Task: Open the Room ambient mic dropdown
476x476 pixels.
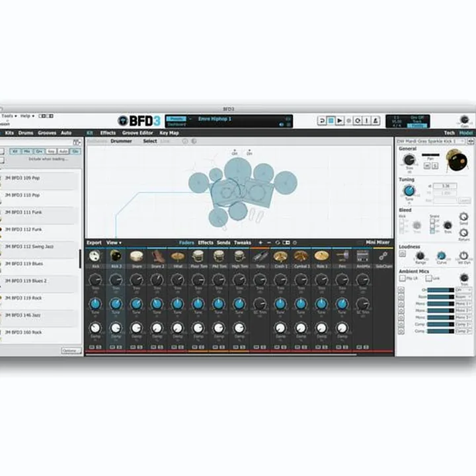Action: click(463, 297)
